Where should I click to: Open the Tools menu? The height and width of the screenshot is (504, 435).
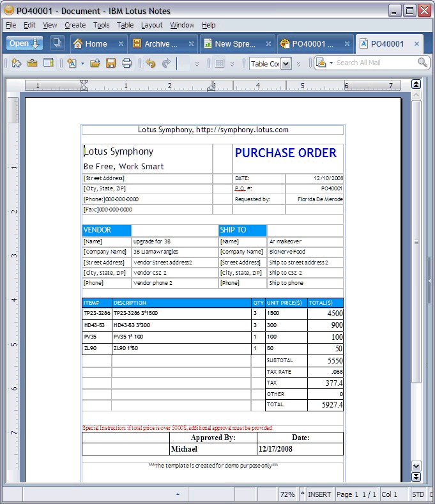pyautogui.click(x=102, y=25)
